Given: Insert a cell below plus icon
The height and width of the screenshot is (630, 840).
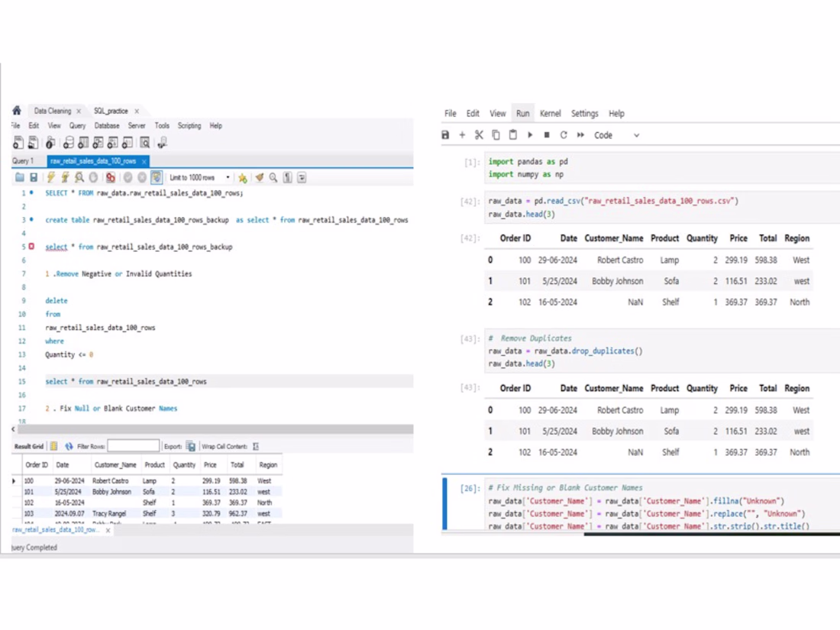Looking at the screenshot, I should point(462,135).
